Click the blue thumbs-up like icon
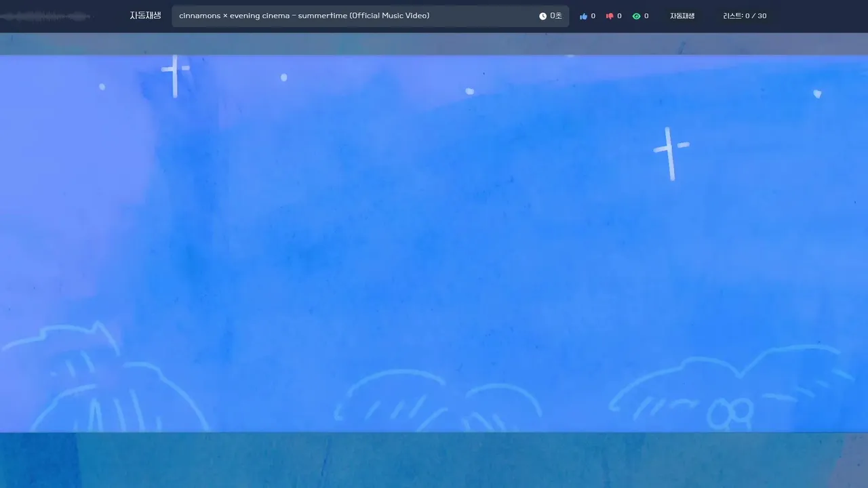868x488 pixels. 583,16
